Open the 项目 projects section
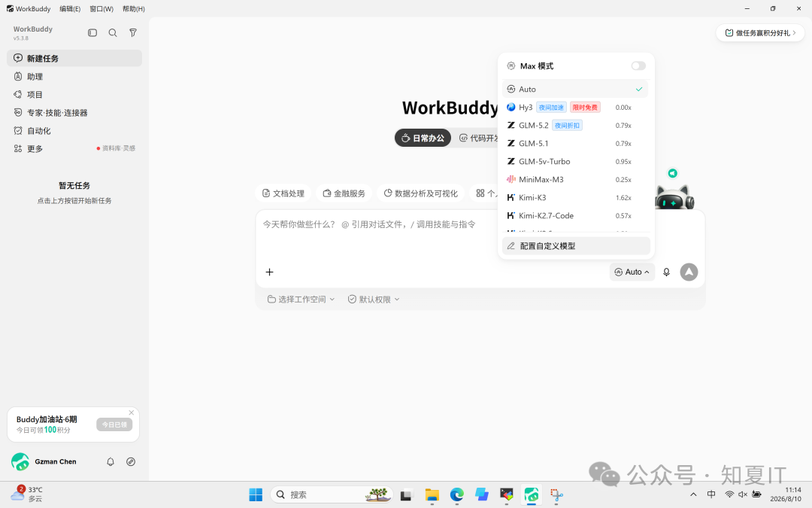 tap(74, 94)
